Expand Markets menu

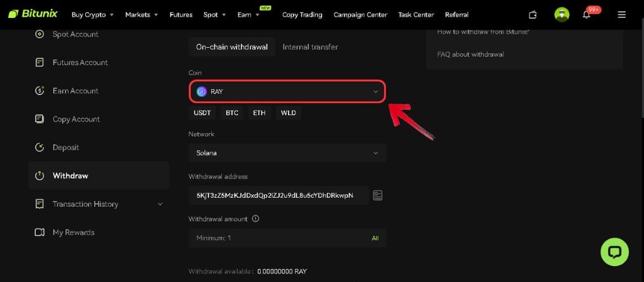point(142,15)
